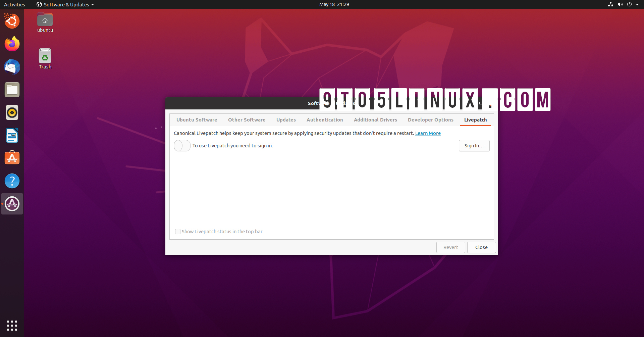The width and height of the screenshot is (644, 337).
Task: Close the dialog with the Close button
Action: click(x=481, y=247)
